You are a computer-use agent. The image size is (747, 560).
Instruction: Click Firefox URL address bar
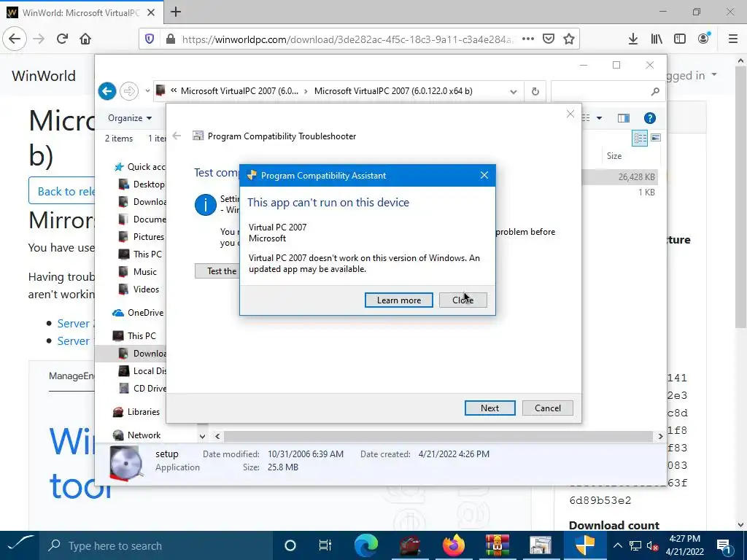click(347, 39)
